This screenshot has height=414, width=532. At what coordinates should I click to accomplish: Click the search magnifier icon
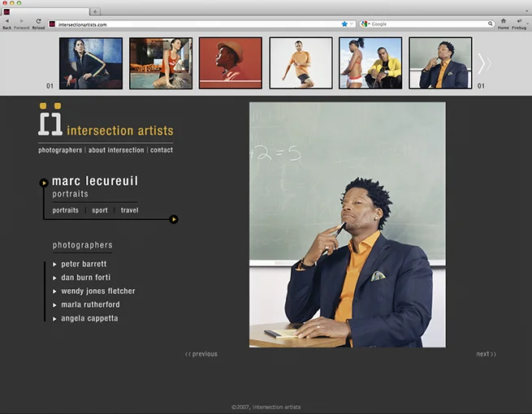[491, 24]
